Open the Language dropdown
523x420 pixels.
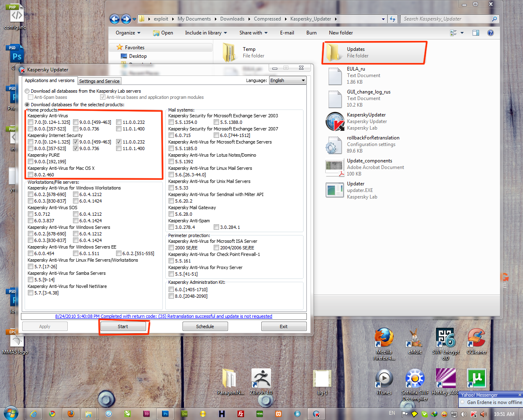[288, 80]
